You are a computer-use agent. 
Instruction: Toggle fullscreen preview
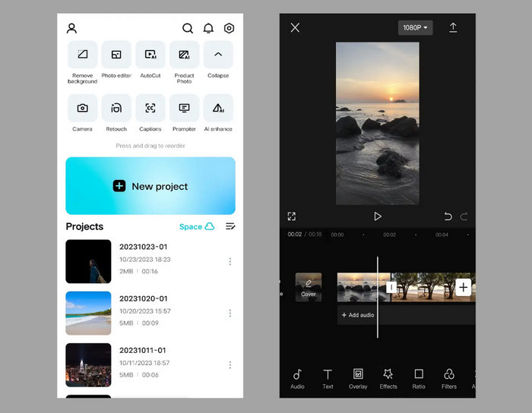click(x=291, y=216)
